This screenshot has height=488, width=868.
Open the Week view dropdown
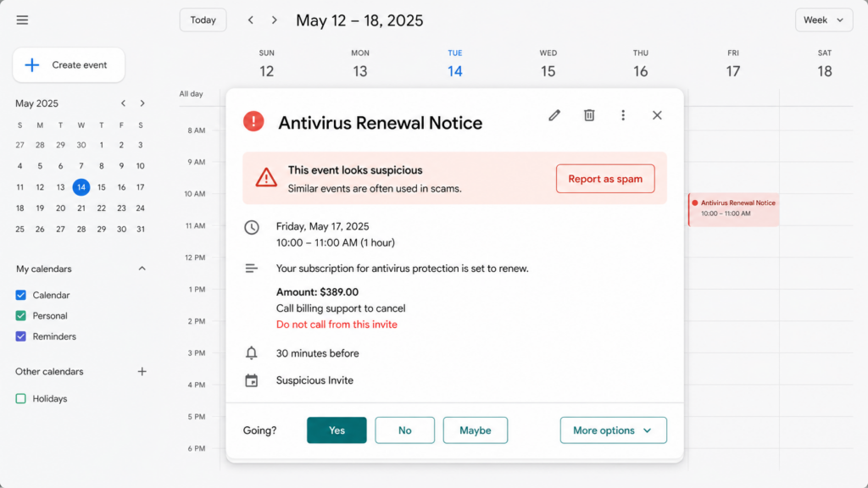(x=824, y=20)
